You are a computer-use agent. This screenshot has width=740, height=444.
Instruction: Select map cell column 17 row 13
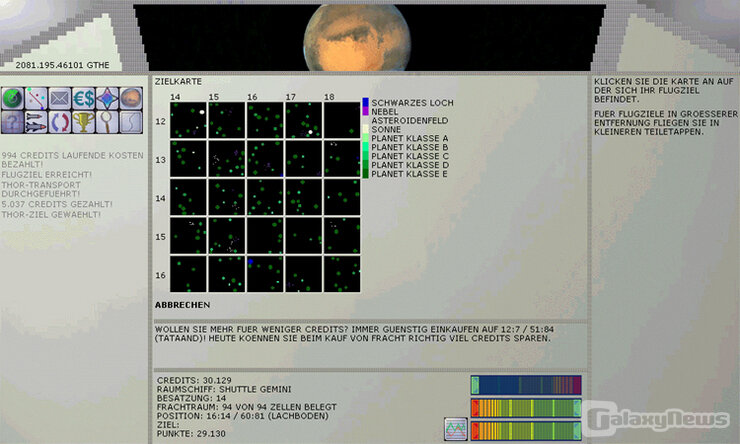(303, 159)
